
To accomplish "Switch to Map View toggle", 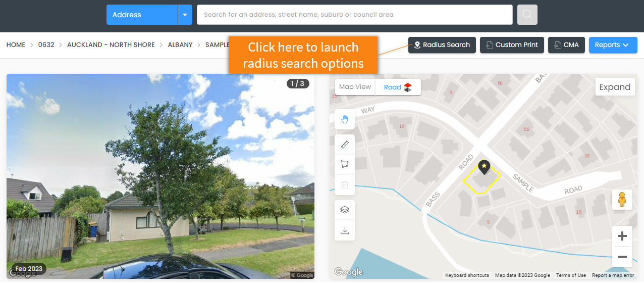I will [355, 87].
